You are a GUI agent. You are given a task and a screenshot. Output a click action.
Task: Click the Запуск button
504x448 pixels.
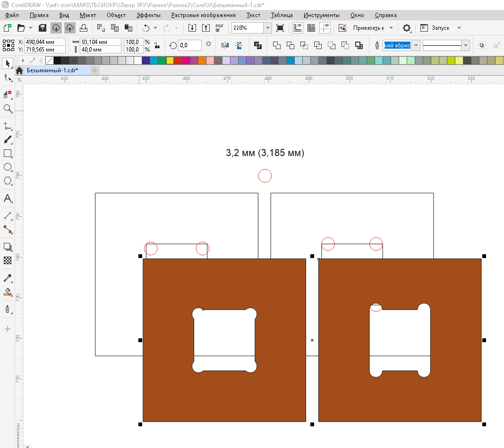[440, 28]
